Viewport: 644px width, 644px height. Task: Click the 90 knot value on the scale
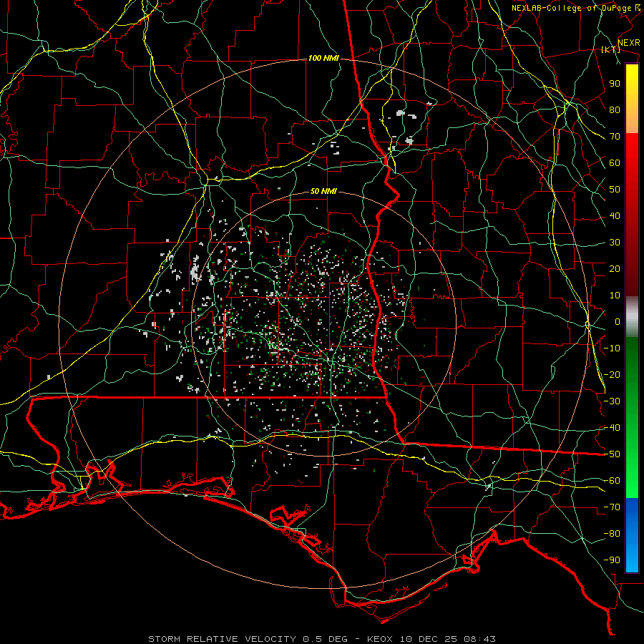tap(615, 84)
